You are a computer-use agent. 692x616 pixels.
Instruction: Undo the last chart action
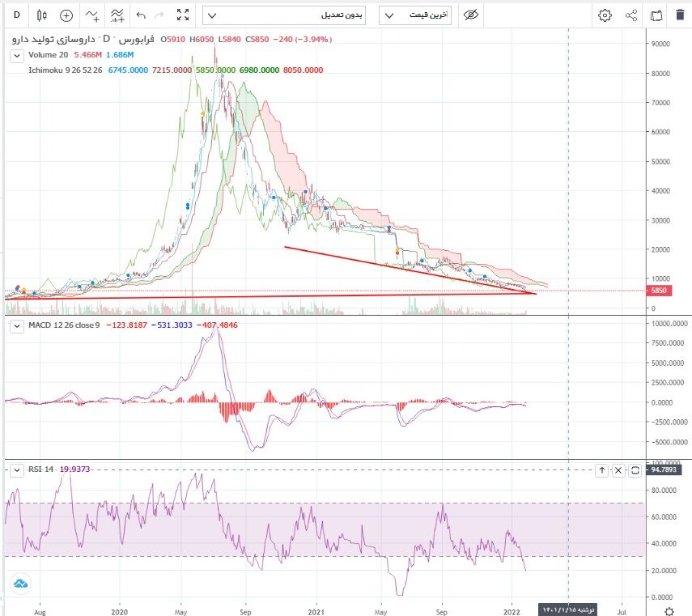pos(142,15)
